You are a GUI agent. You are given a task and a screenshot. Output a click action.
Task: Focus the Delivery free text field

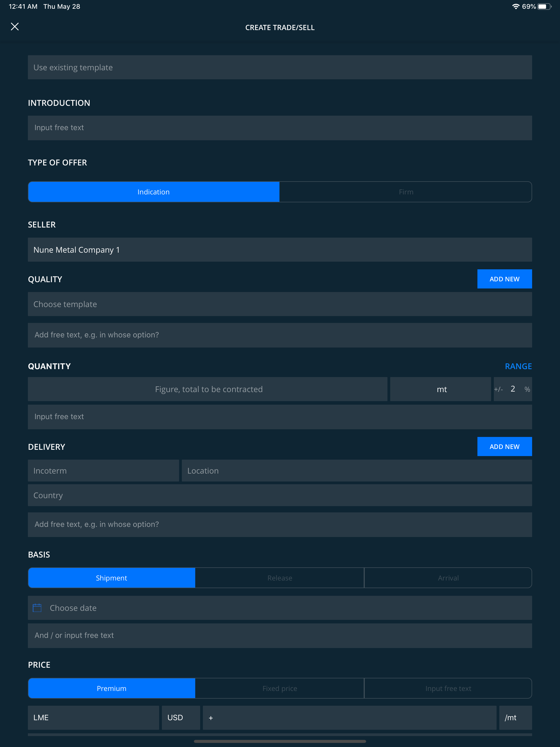tap(280, 524)
